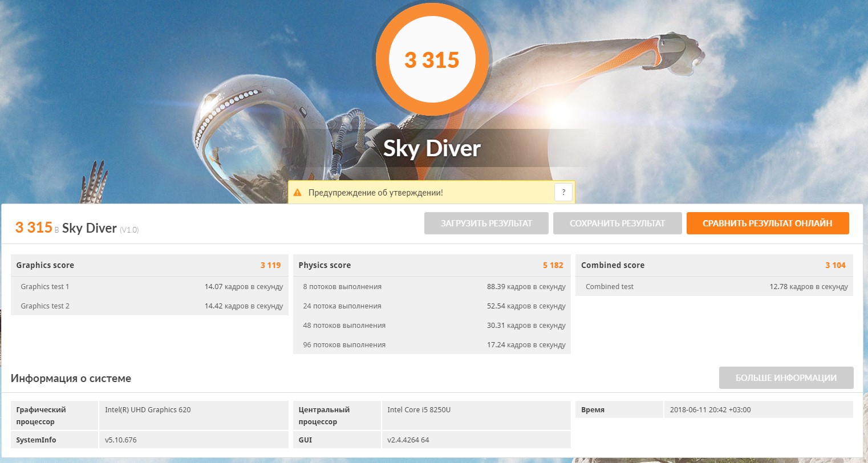Viewport: 868px width, 463px height.
Task: Select the 48 потоков выполнения row
Action: (432, 325)
